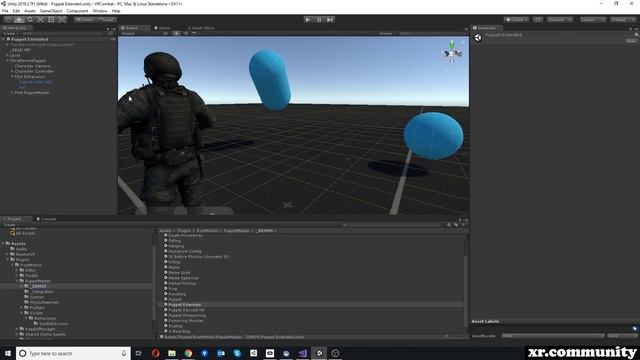Collapse the Puppet Extended scene root
The image size is (640, 360).
click(4, 39)
